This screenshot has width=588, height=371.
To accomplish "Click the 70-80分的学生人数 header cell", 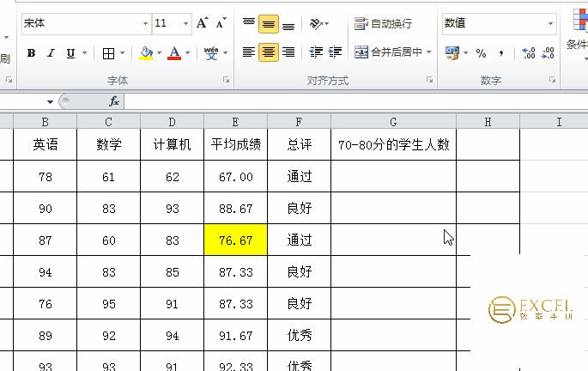I will pyautogui.click(x=393, y=144).
